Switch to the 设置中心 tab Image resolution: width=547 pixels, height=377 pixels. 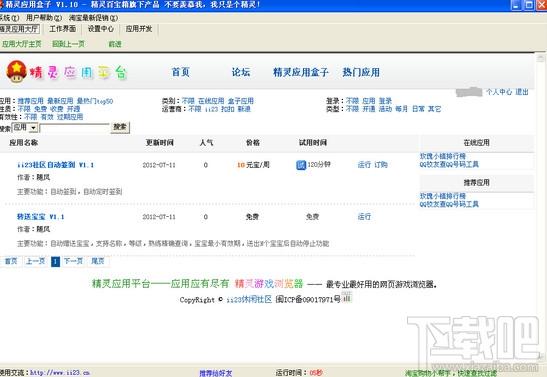(100, 29)
